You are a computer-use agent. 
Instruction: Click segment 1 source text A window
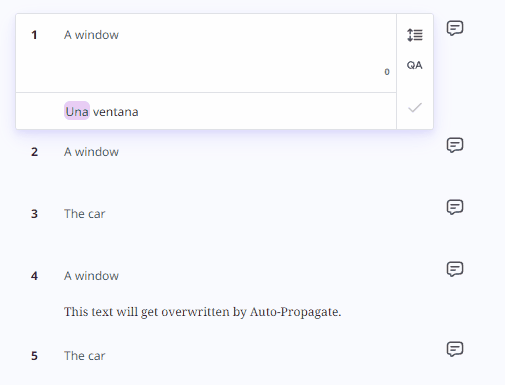tap(91, 35)
